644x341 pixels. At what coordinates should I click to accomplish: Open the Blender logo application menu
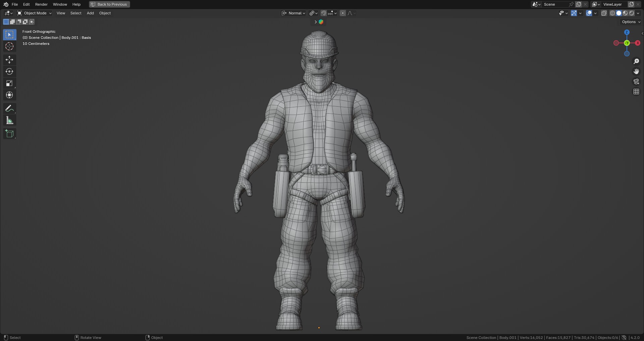tap(6, 4)
